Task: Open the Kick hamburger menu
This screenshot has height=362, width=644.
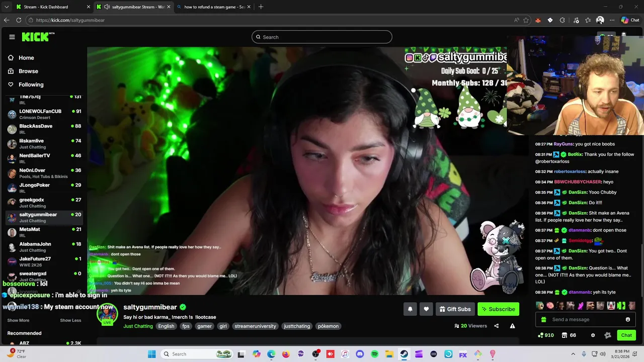Action: pyautogui.click(x=12, y=37)
